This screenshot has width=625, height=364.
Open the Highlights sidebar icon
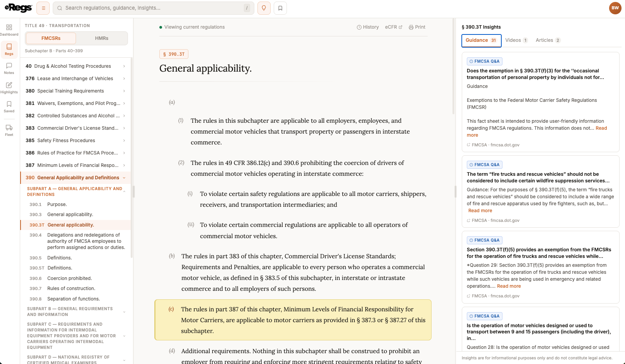click(9, 88)
